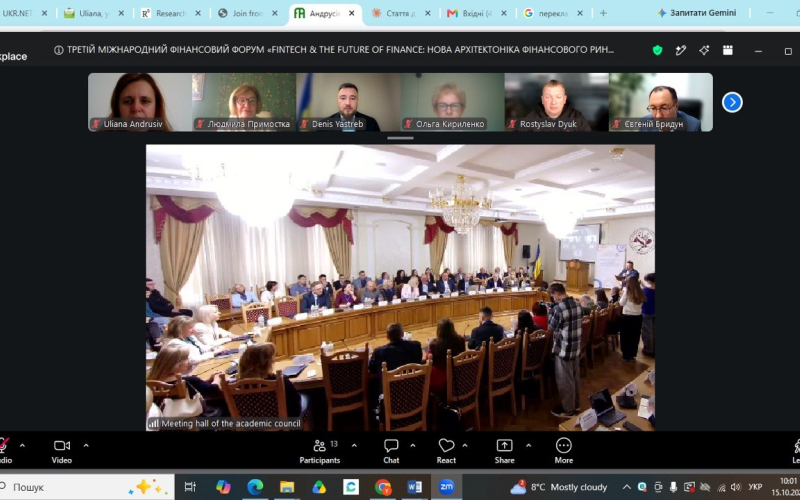The image size is (800, 500).
Task: Expand reactions options arrow
Action: coord(465,445)
